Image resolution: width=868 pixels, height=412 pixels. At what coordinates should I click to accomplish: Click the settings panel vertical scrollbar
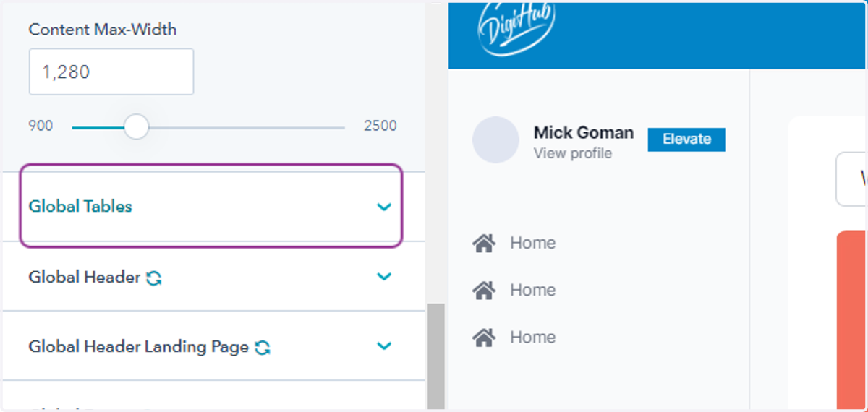pyautogui.click(x=435, y=356)
